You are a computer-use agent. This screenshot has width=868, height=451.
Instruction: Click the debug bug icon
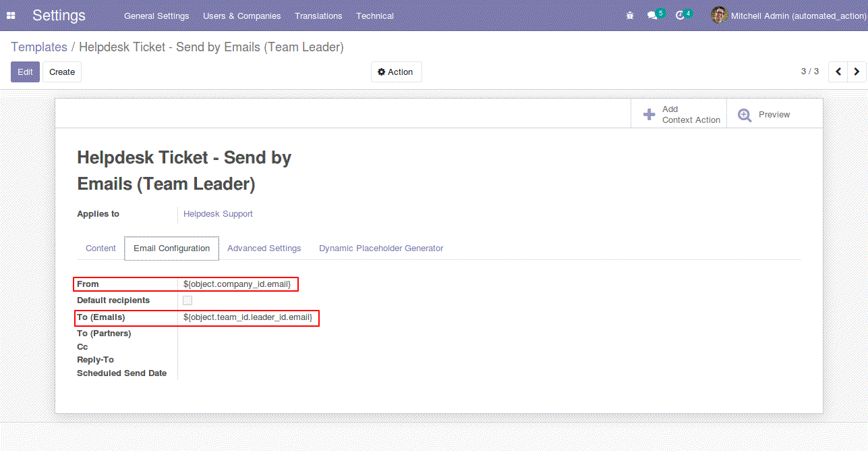630,16
